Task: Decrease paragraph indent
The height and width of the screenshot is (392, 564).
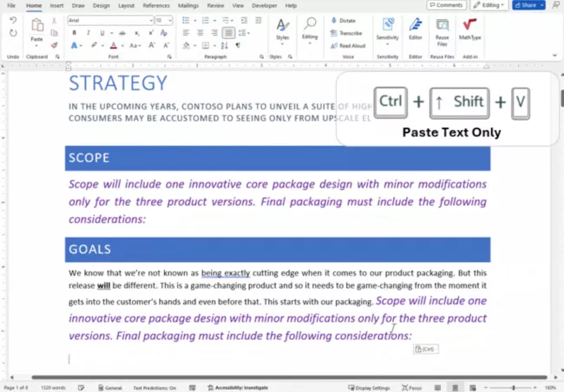Action: tap(244, 21)
